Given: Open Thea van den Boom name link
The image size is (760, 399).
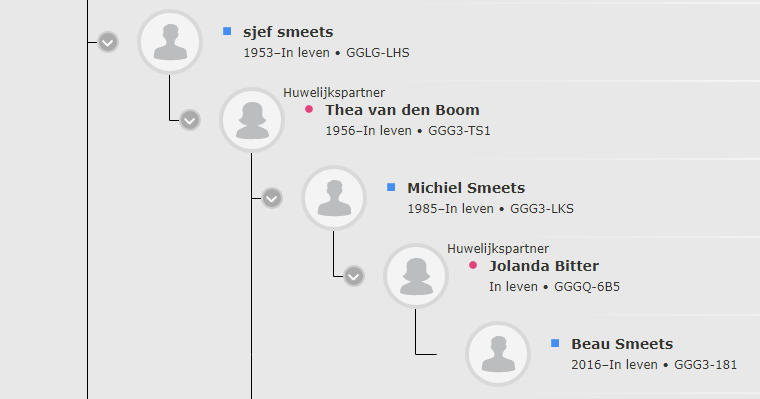Looking at the screenshot, I should 402,110.
